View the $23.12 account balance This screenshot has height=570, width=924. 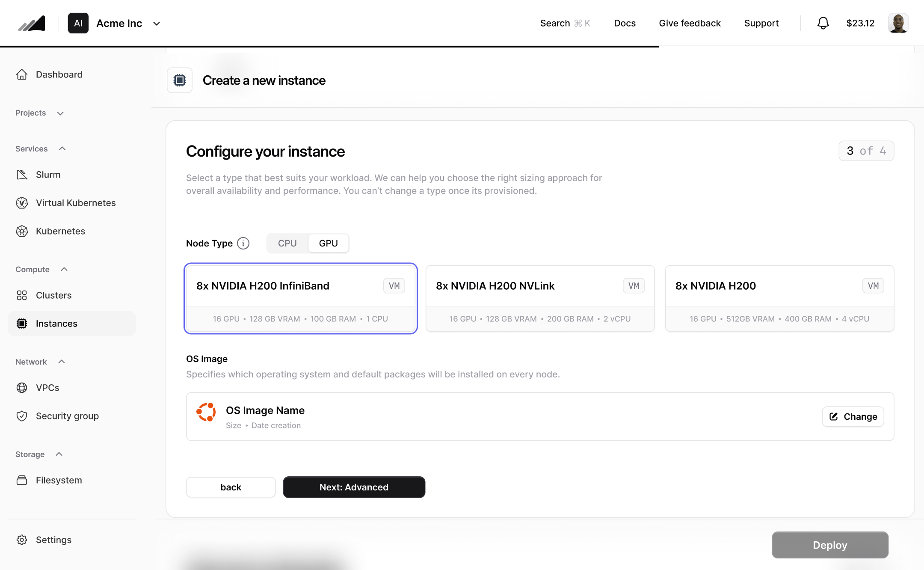(x=860, y=23)
